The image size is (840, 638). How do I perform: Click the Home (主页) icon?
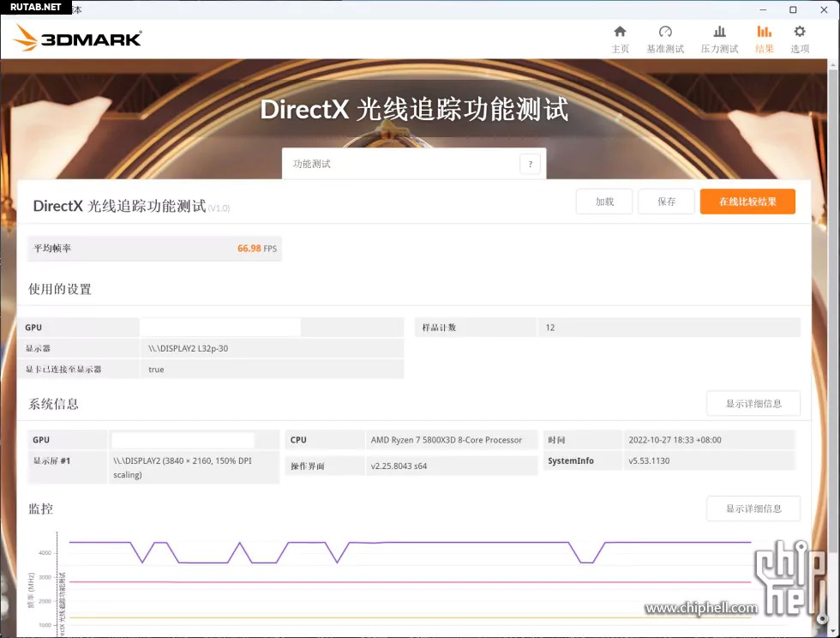click(x=620, y=32)
